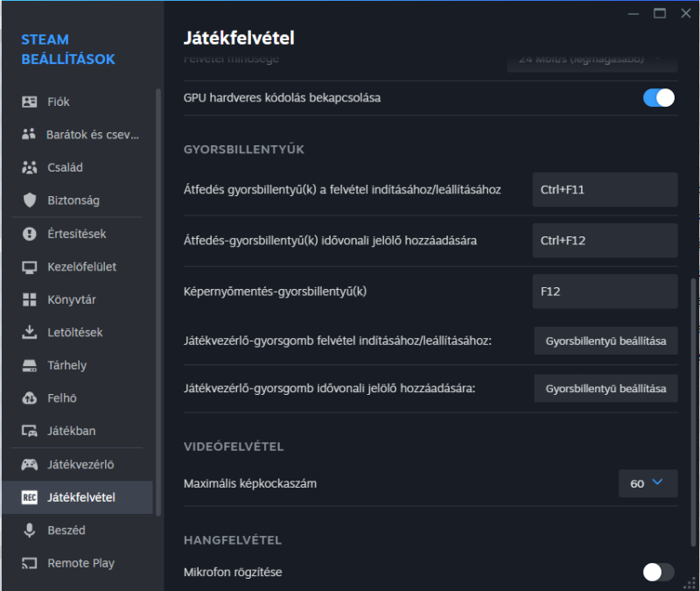The image size is (700, 591).
Task: Select the Játékban label in sidebar
Action: pyautogui.click(x=72, y=431)
